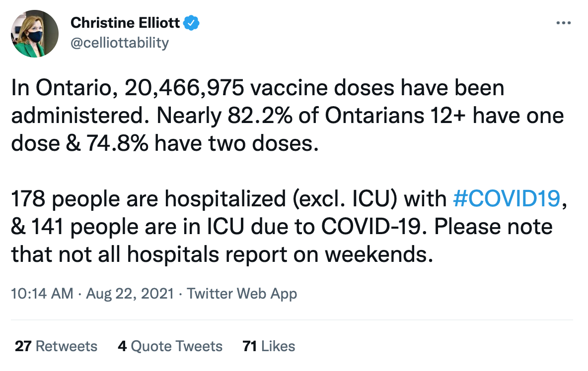
Task: Open the three-dot more options menu
Action: [563, 23]
